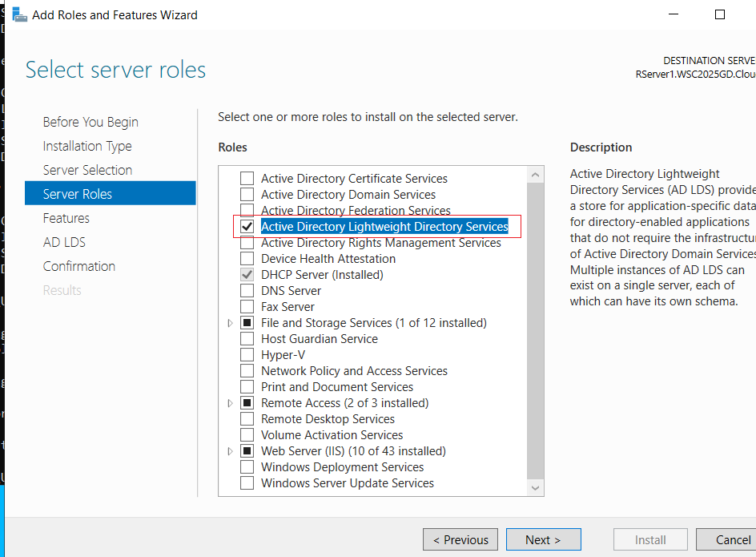756x557 pixels.
Task: Click the Roles list scrollbar thumb
Action: pyautogui.click(x=535, y=331)
